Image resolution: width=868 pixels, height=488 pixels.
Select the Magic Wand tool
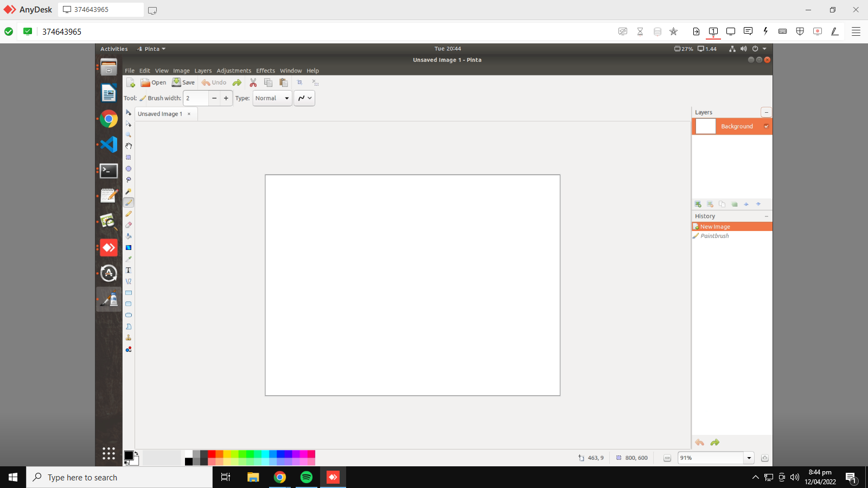[129, 191]
